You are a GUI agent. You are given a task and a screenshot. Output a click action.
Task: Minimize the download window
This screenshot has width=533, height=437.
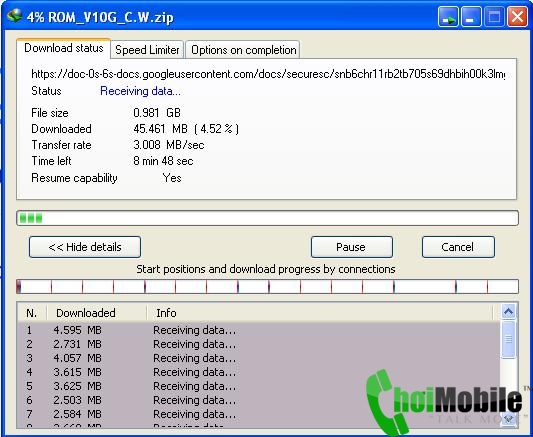[x=471, y=16]
